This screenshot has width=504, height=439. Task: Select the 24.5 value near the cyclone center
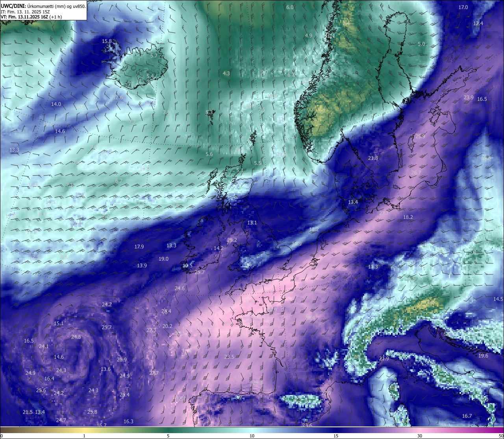76,337
